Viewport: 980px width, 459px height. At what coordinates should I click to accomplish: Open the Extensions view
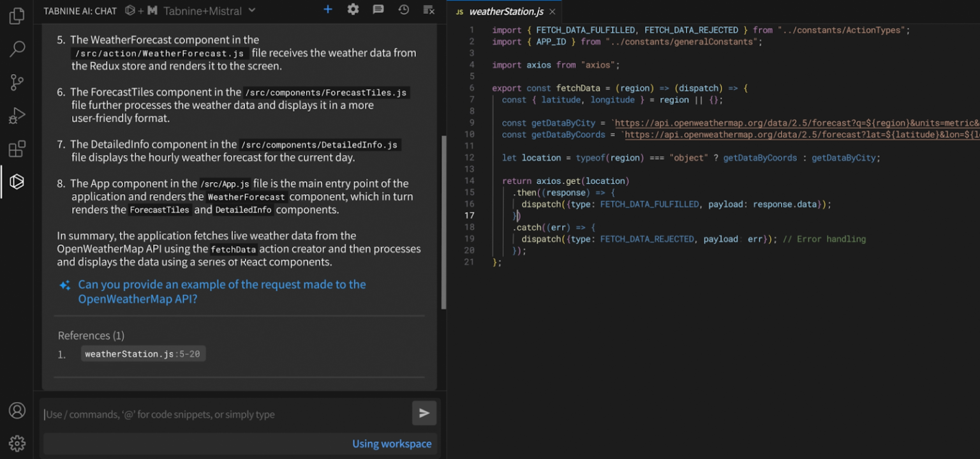click(x=16, y=149)
